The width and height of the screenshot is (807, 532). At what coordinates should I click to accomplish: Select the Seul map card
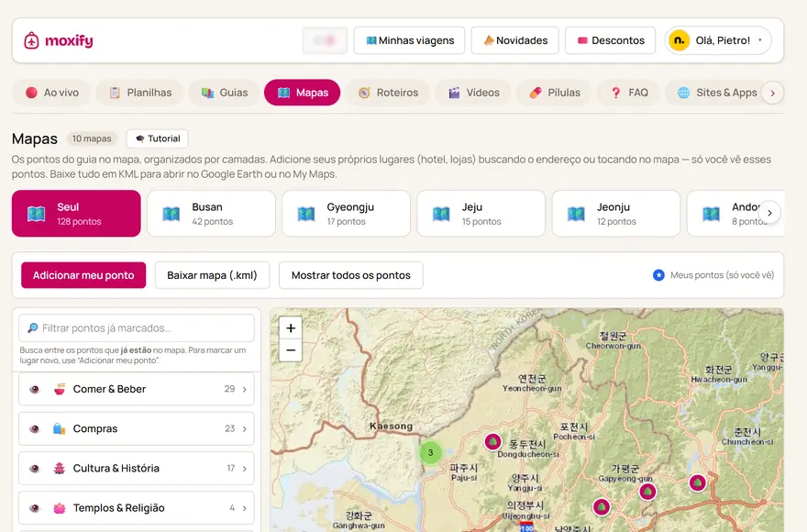[x=76, y=214]
